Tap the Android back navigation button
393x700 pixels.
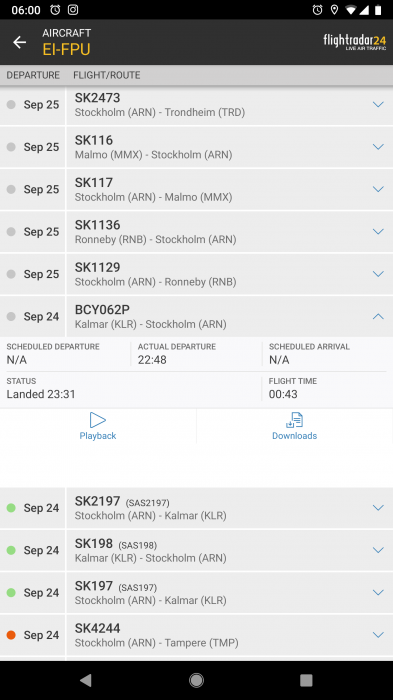(85, 680)
